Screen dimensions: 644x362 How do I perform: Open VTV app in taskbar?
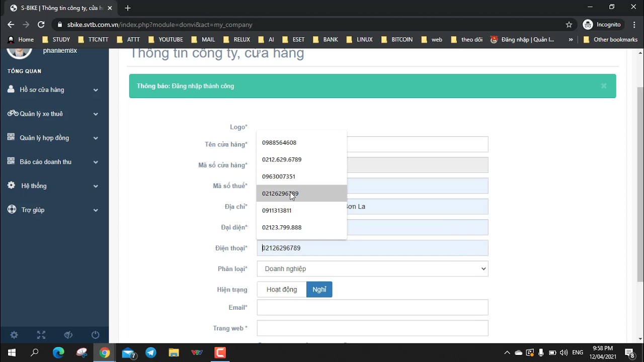click(197, 352)
